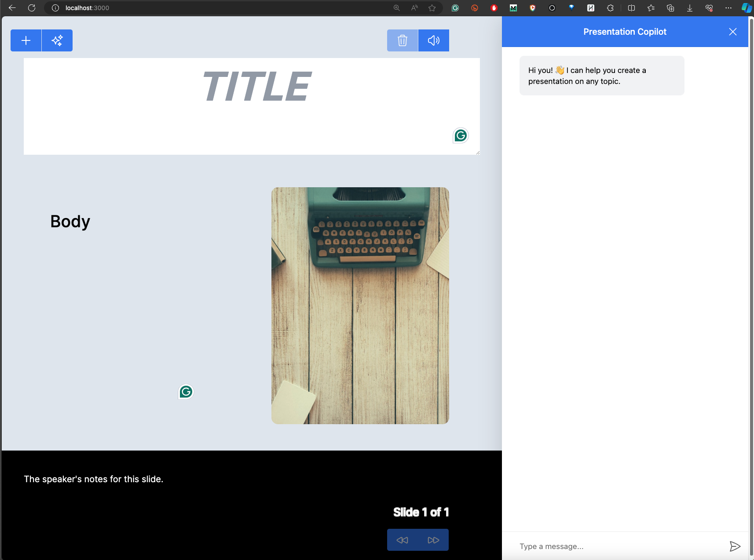Click the sparkles AI generate icon
This screenshot has height=560, width=754.
[57, 40]
